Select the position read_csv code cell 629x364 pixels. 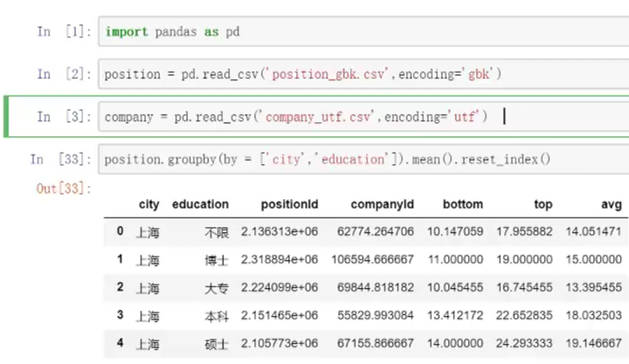(x=349, y=74)
